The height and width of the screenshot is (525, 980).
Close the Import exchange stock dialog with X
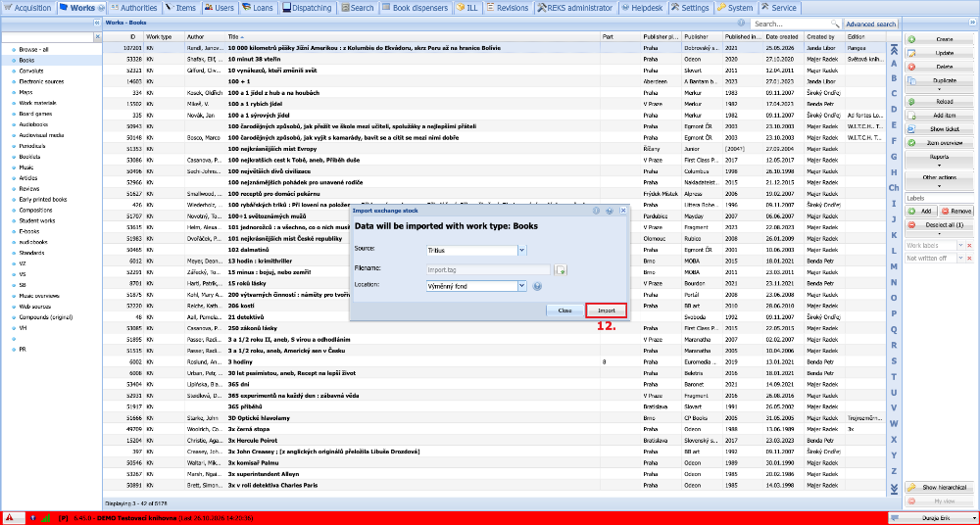click(x=623, y=211)
